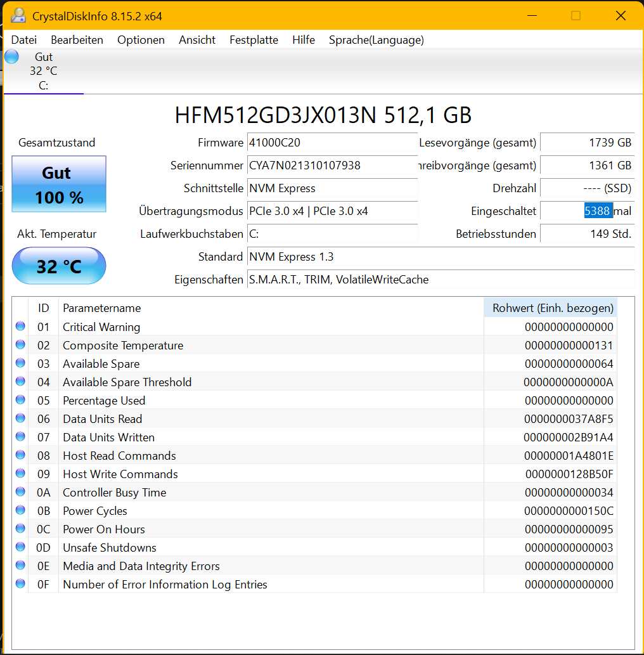Select Number of Error Information Log Entries text

(165, 585)
